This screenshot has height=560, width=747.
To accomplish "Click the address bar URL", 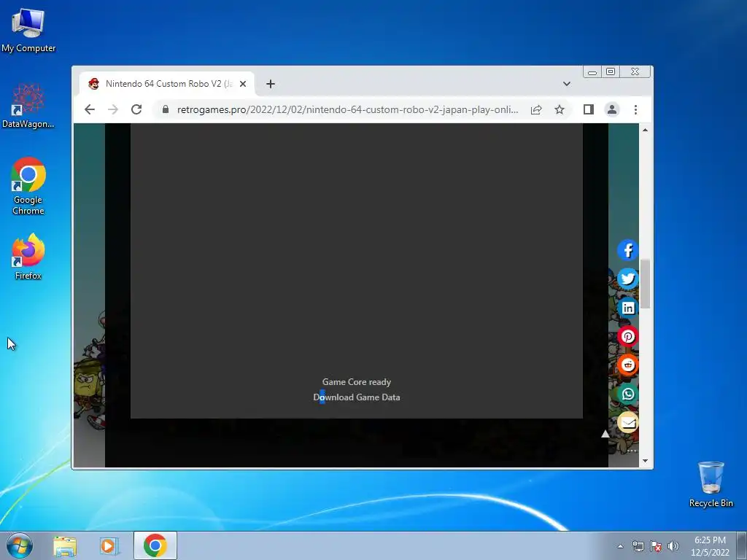I will (x=347, y=109).
